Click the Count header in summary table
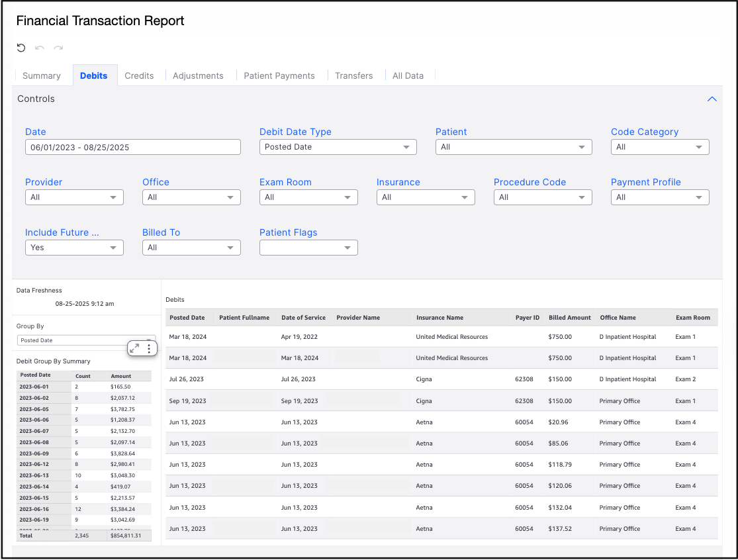This screenshot has height=560, width=738. tap(83, 376)
